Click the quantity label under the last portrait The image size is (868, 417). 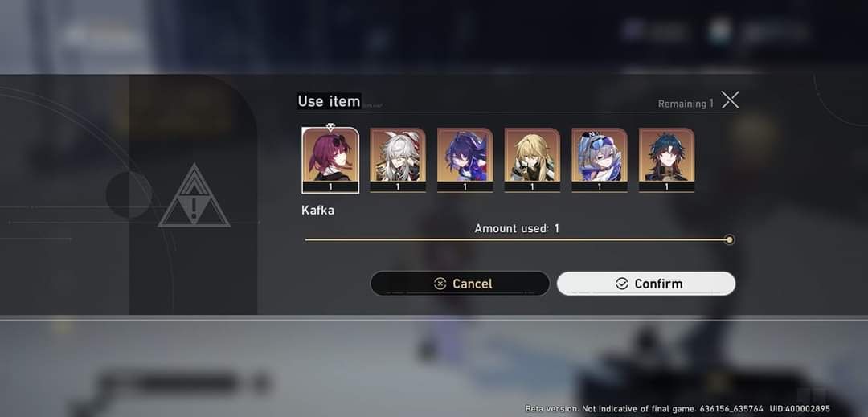pos(666,187)
